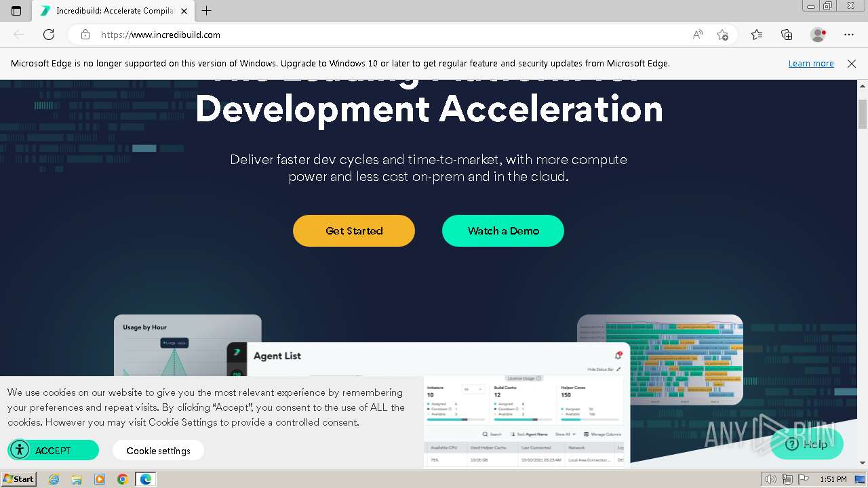Select the Microsoft Edge taskbar icon
The width and height of the screenshot is (868, 488).
coord(146,479)
